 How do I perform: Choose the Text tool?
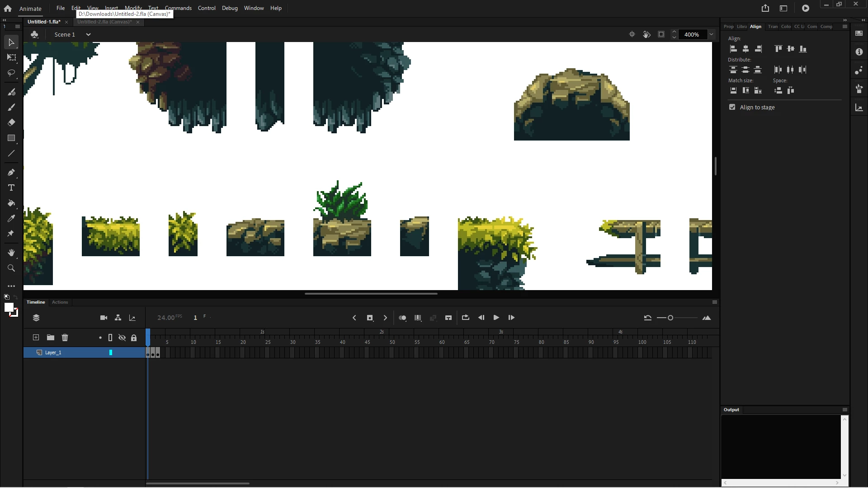click(11, 188)
